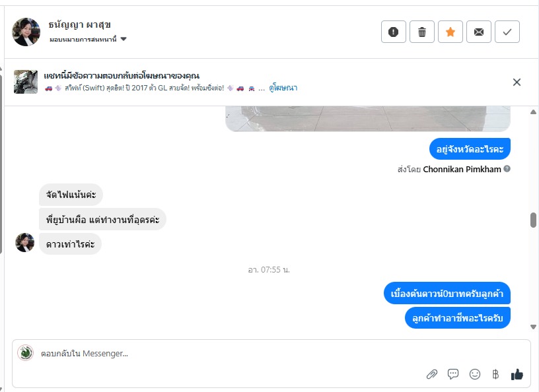The width and height of the screenshot is (539, 392).
Task: Mark conversation done with the checkmark
Action: click(507, 32)
